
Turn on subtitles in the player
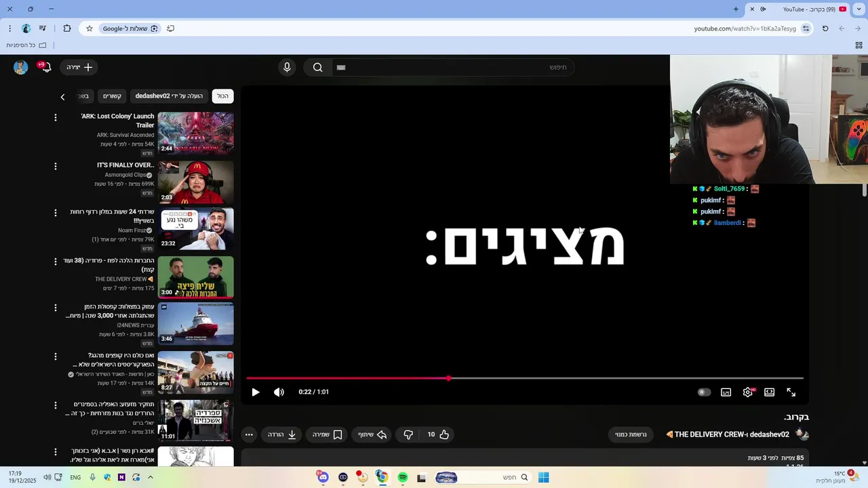[x=726, y=392]
